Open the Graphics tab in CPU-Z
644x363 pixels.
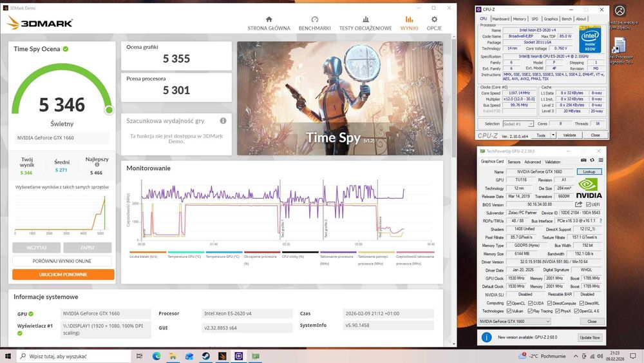[x=551, y=19]
